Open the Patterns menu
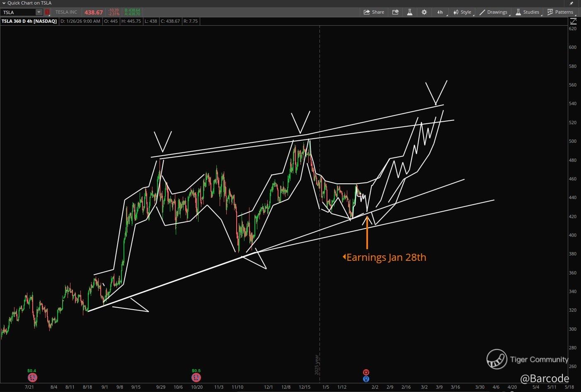 click(x=560, y=12)
